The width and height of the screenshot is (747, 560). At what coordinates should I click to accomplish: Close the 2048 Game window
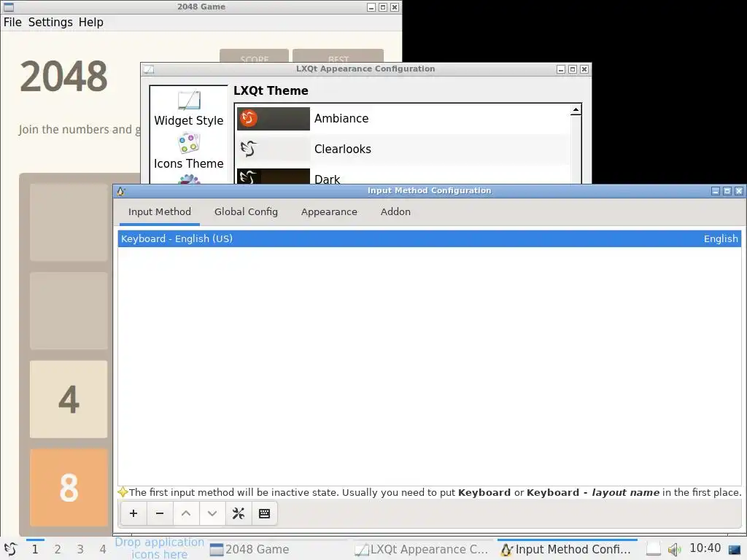[395, 7]
